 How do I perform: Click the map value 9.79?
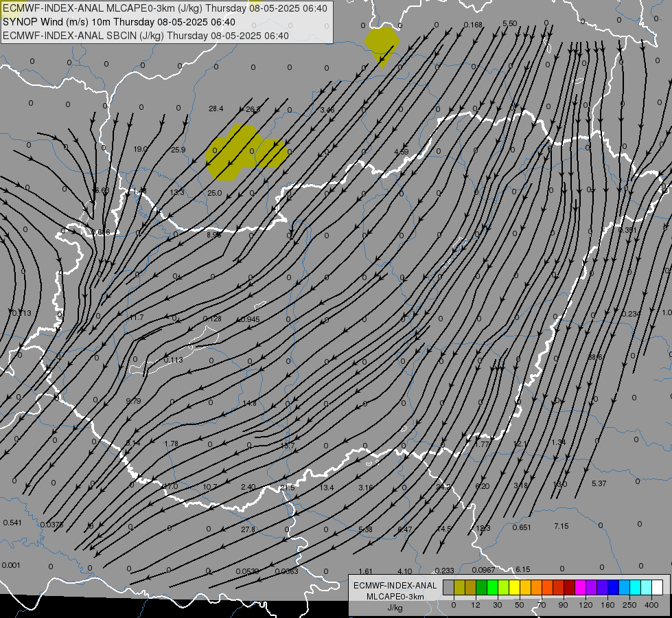tap(133, 401)
